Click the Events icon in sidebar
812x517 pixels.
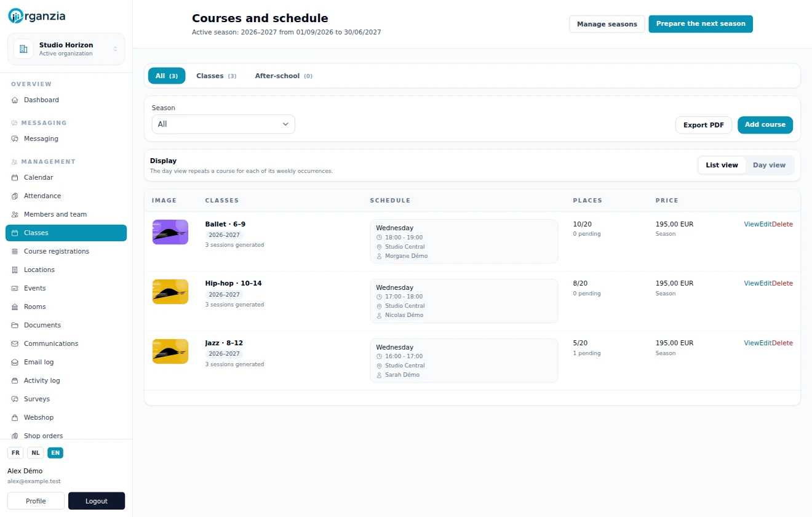pos(15,288)
